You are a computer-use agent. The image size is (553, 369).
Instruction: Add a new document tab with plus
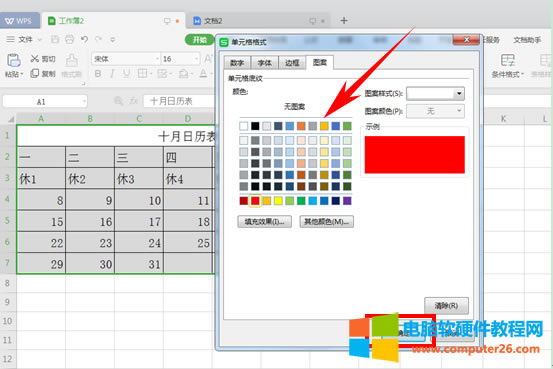click(344, 21)
